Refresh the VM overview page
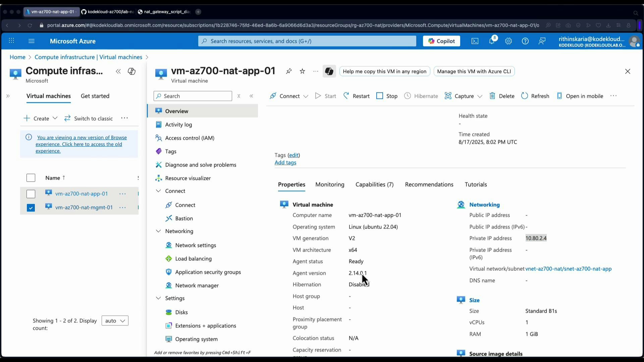This screenshot has width=644, height=362. point(535,96)
